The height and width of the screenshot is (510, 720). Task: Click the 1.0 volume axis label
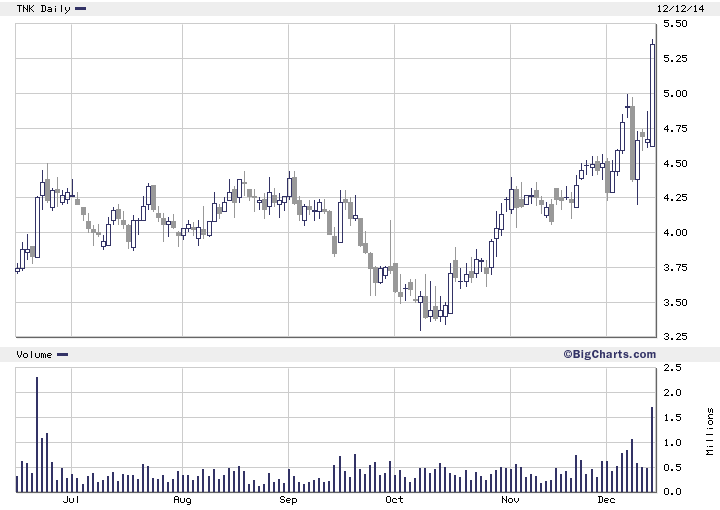[673, 443]
